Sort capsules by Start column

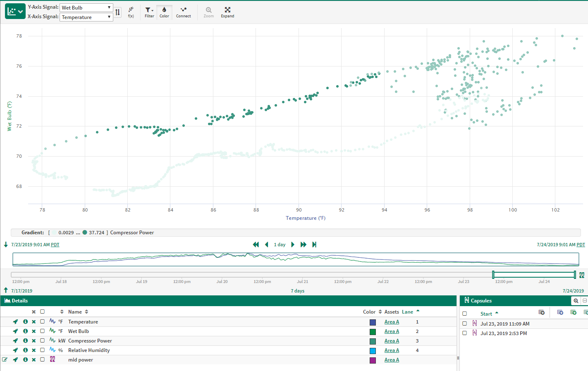point(486,314)
